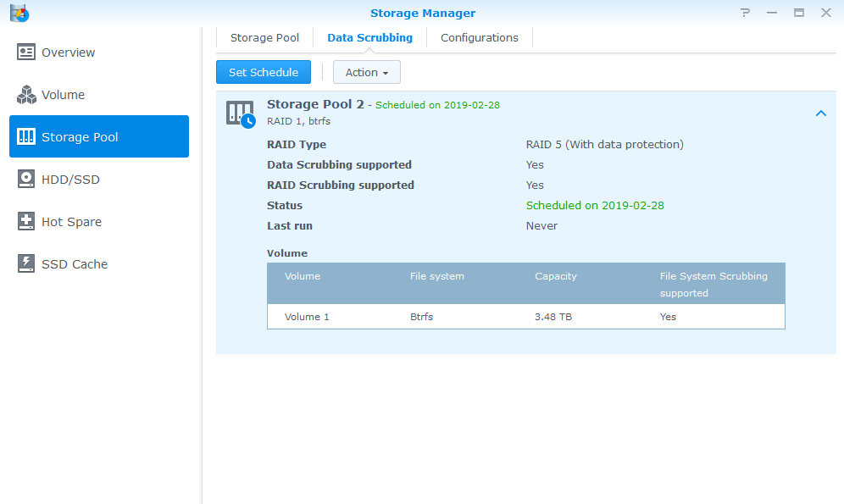
Task: Click the File system column header
Action: [436, 276]
